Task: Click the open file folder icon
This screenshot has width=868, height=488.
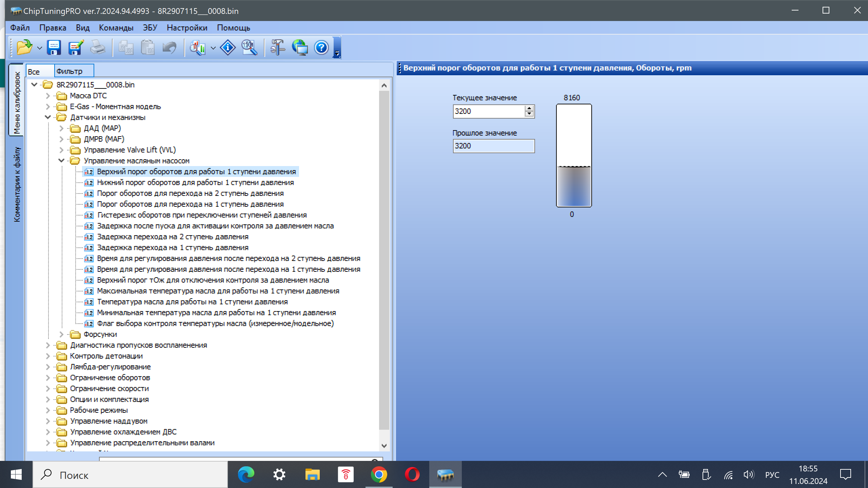Action: [24, 47]
